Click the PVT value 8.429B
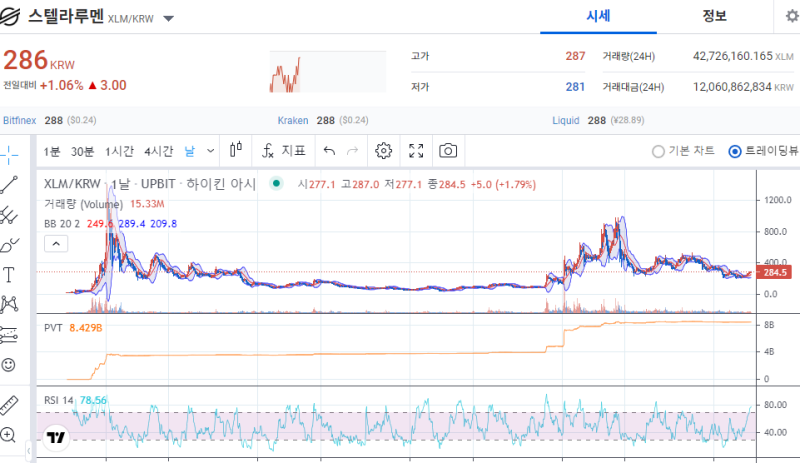 (x=86, y=328)
